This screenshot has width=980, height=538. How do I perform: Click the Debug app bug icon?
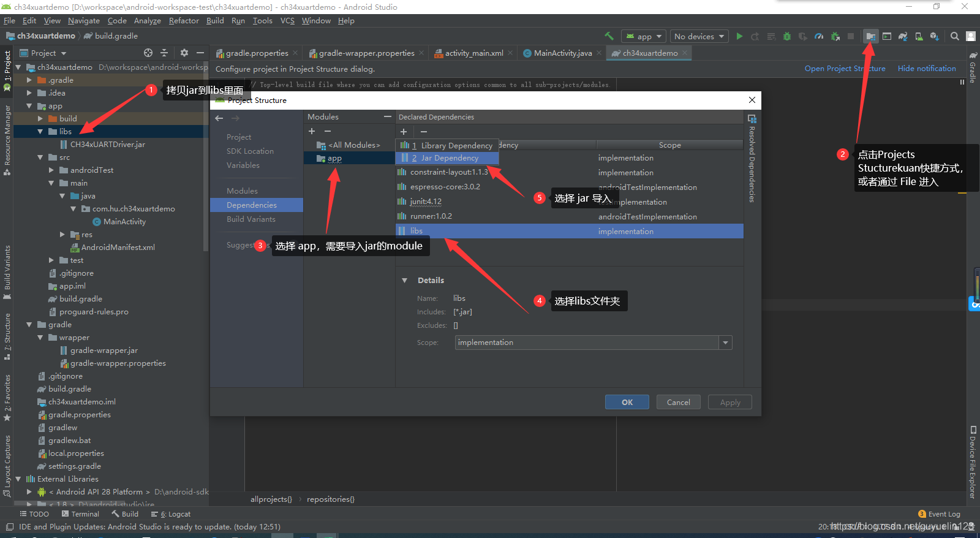click(787, 36)
